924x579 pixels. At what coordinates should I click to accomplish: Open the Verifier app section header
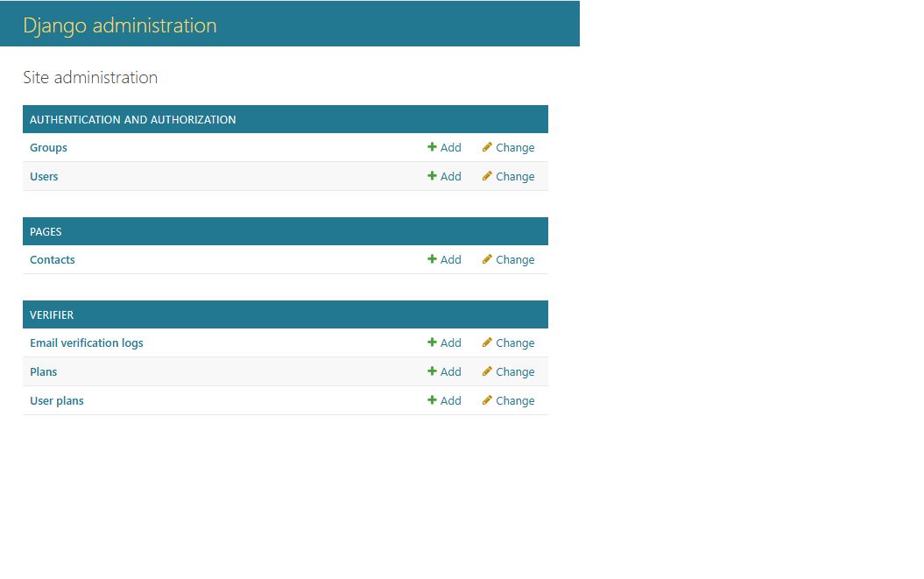point(52,314)
